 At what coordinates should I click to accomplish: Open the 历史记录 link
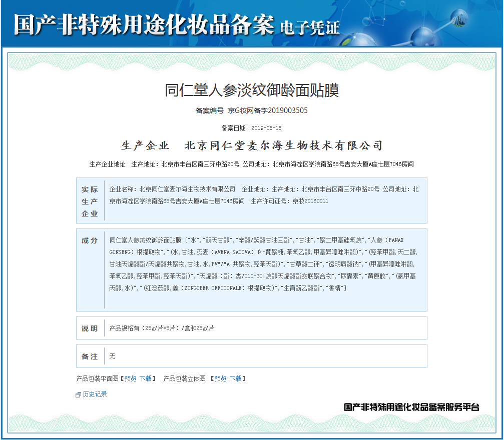tap(95, 394)
